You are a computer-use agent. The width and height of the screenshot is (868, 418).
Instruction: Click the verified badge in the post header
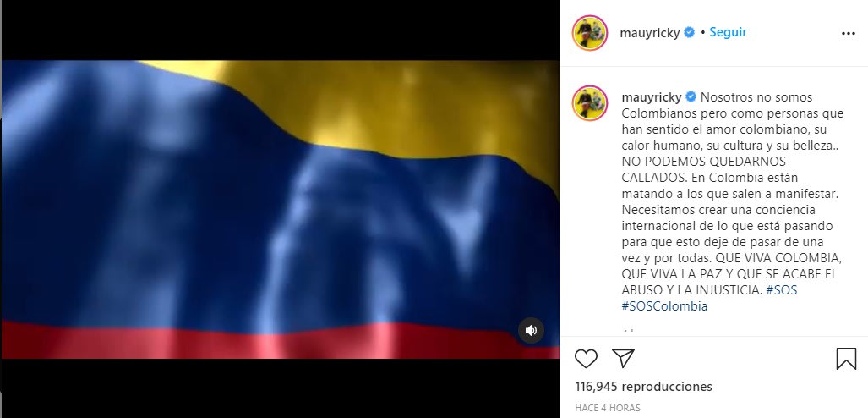689,33
